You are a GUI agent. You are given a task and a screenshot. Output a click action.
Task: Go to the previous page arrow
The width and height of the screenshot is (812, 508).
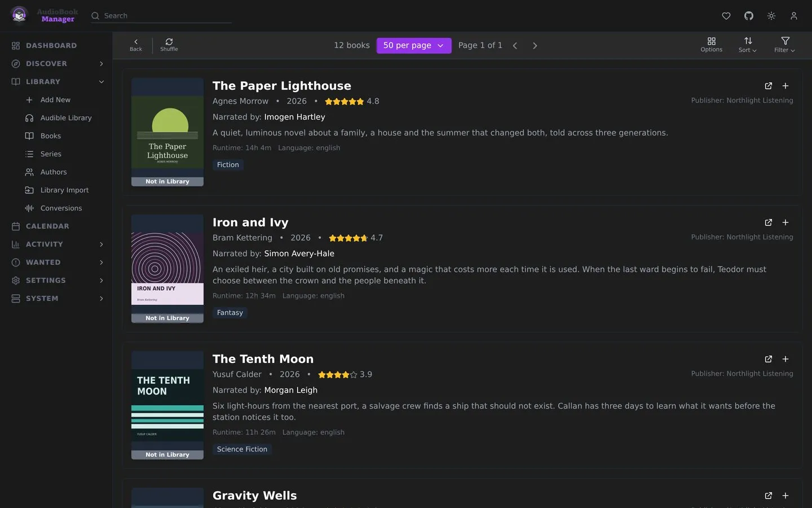515,45
